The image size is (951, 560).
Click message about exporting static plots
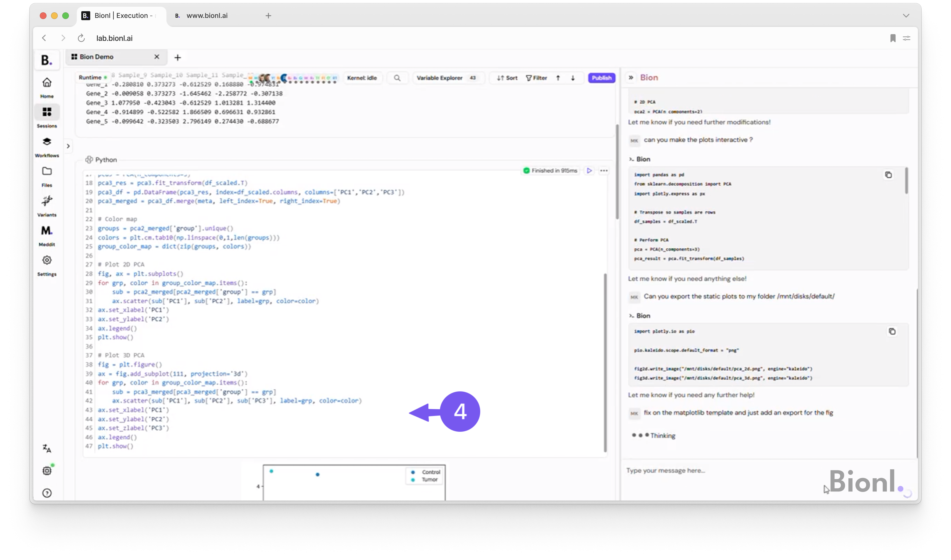739,296
